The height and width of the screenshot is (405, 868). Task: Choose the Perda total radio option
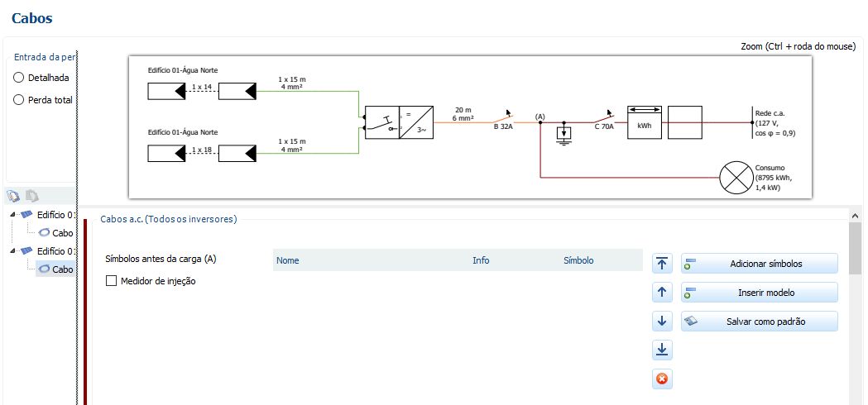(x=19, y=100)
